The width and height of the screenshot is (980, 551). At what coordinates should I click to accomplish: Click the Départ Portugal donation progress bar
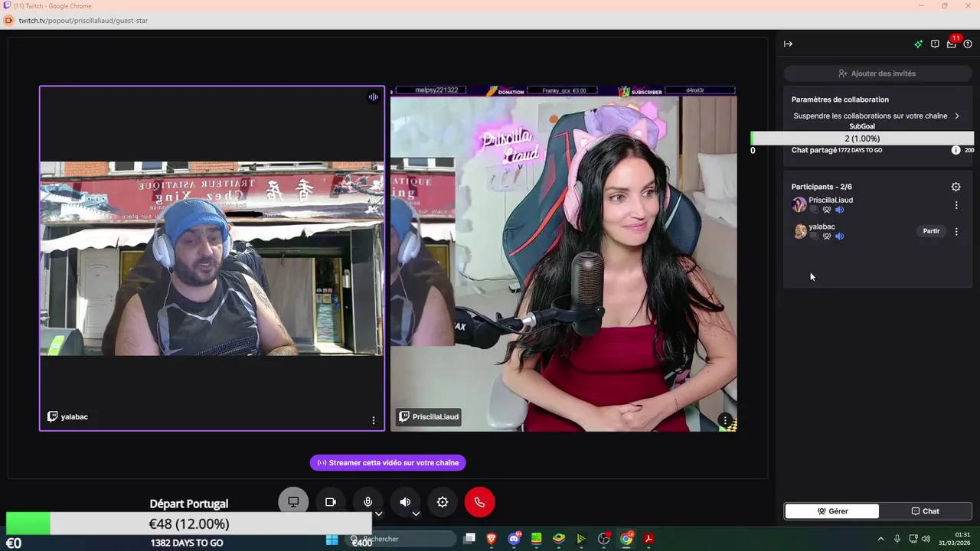pos(188,523)
